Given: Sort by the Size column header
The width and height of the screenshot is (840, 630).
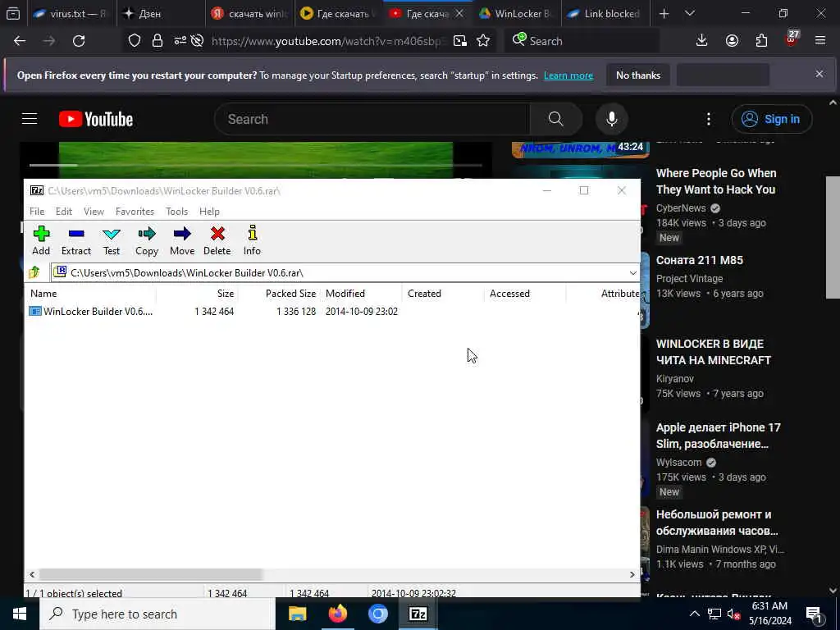Looking at the screenshot, I should [197, 294].
